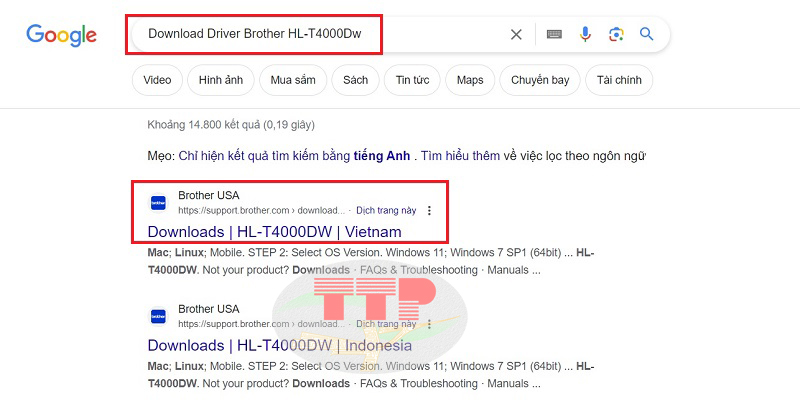Switch to the Tin tức filter tab
800x409 pixels.
point(412,80)
